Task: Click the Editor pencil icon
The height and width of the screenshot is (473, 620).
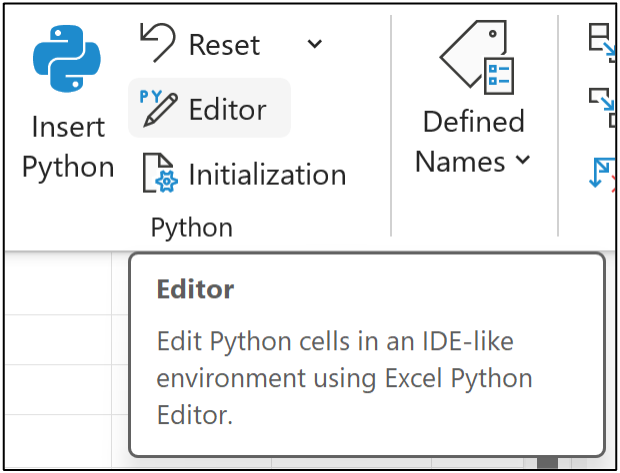Action: point(158,108)
